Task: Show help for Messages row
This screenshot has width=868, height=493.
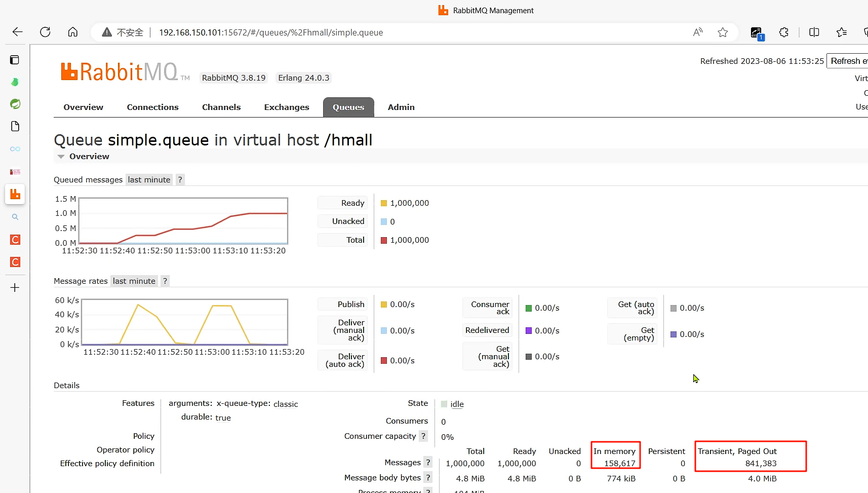Action: tap(428, 463)
